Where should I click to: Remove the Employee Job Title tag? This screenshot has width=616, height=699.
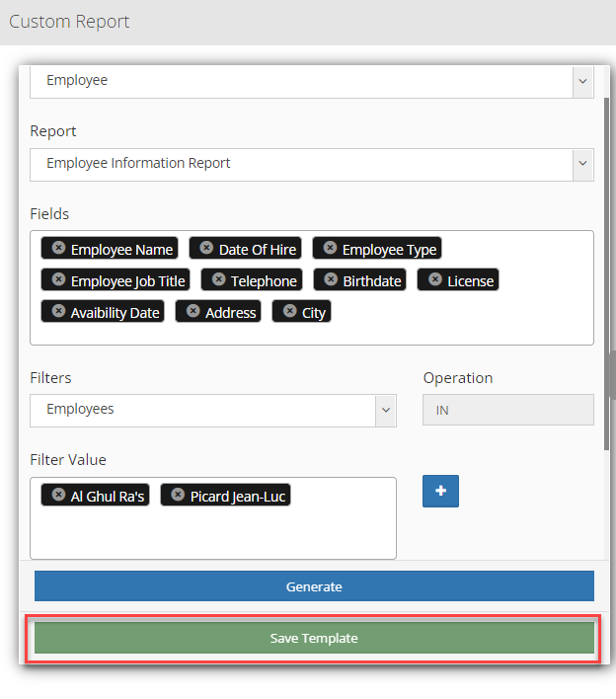point(58,279)
